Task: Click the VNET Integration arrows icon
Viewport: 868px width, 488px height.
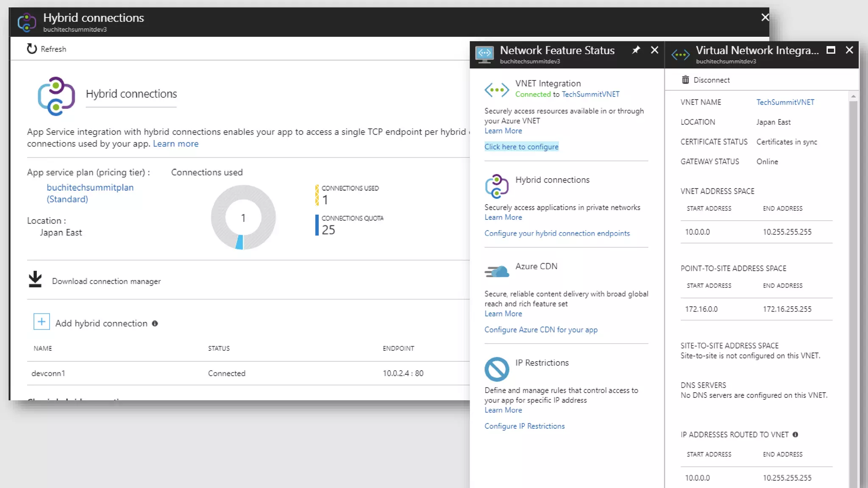Action: point(496,89)
